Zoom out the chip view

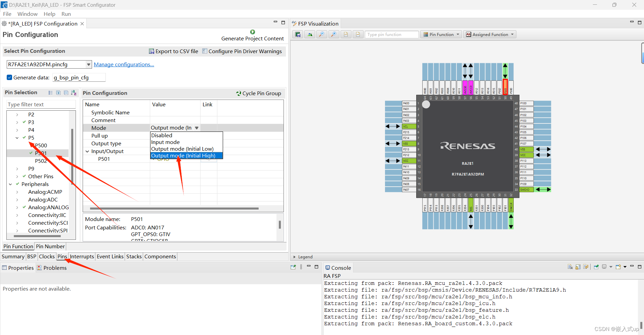(322, 34)
